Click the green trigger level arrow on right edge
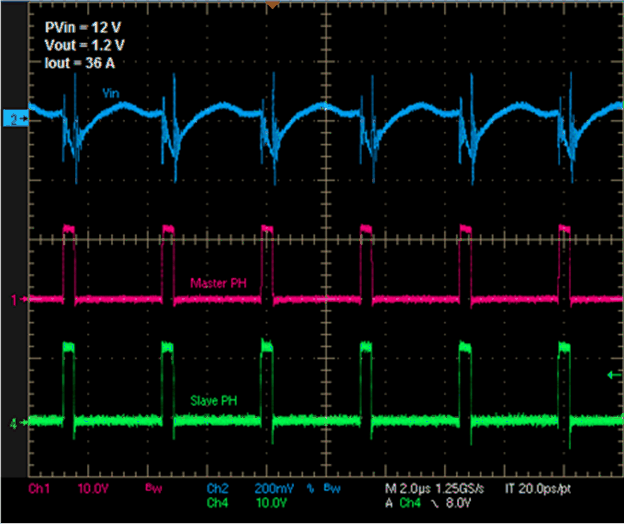 click(614, 375)
